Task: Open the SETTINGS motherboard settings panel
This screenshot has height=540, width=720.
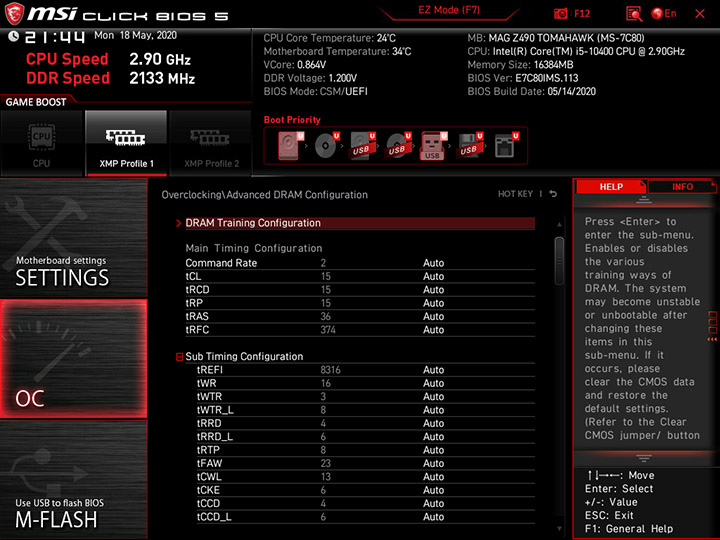Action: 73,238
